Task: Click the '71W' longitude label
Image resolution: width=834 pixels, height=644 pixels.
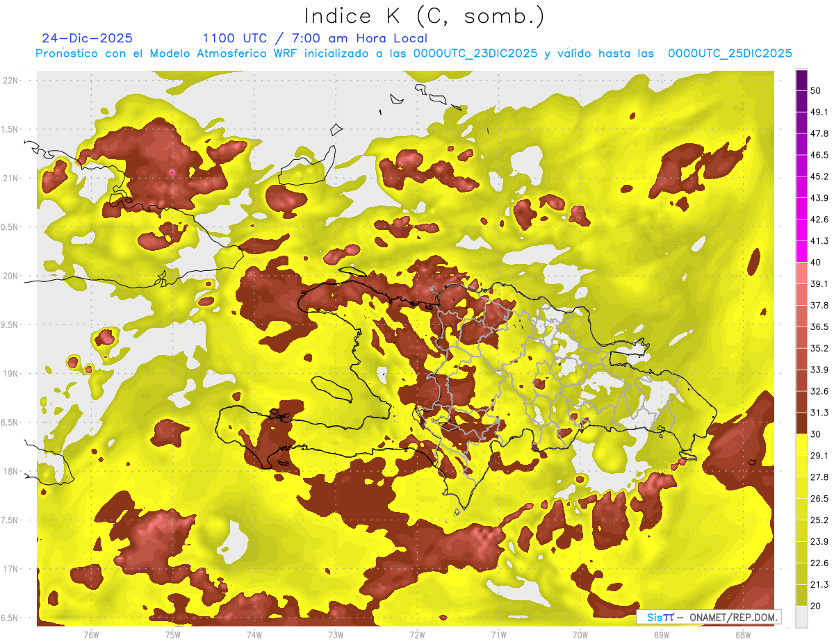Action: click(x=498, y=634)
